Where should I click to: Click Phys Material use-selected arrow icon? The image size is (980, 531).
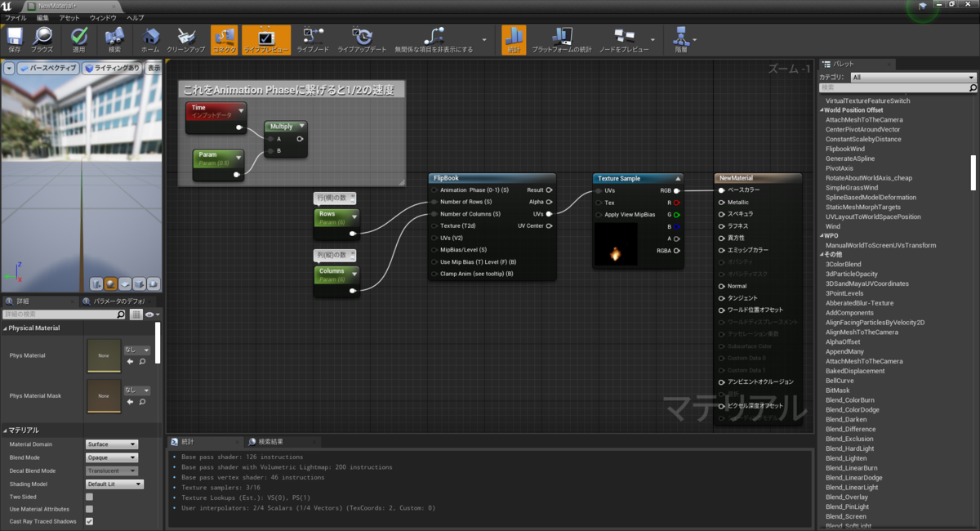point(129,361)
